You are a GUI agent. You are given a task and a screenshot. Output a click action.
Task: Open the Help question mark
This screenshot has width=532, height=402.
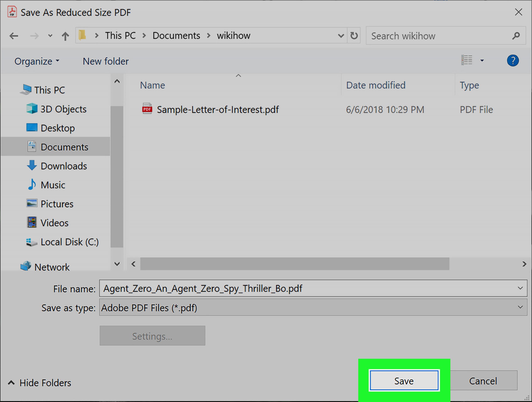[513, 61]
